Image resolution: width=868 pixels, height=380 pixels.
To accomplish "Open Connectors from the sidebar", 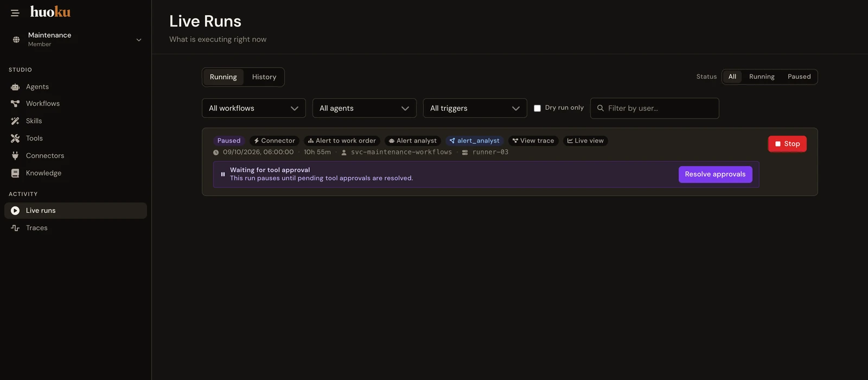I will (x=75, y=156).
